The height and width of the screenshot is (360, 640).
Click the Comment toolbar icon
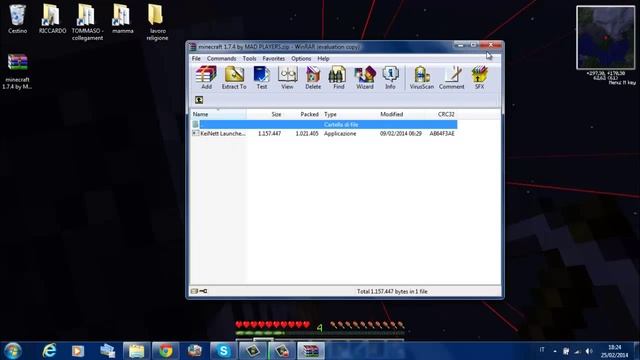pos(452,78)
